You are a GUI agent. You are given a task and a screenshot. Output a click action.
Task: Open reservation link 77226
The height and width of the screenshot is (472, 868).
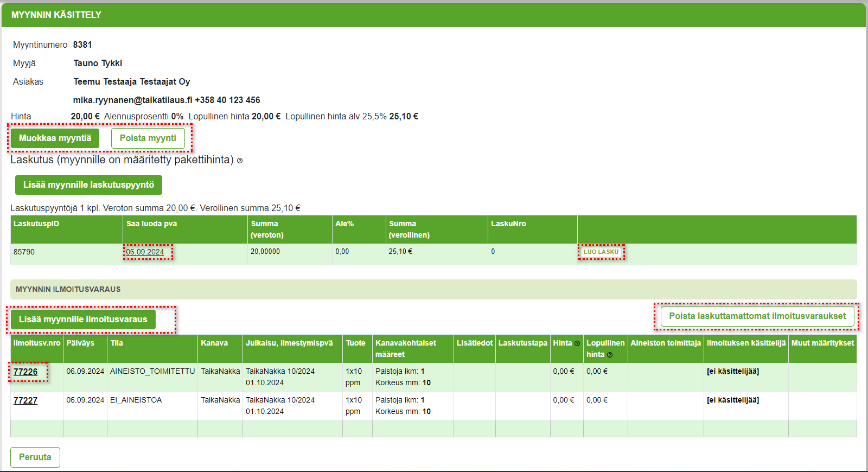tap(25, 372)
